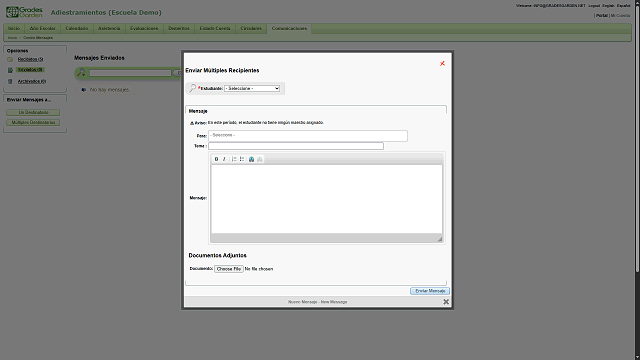Close dialog with gray X at bottom

point(446,302)
